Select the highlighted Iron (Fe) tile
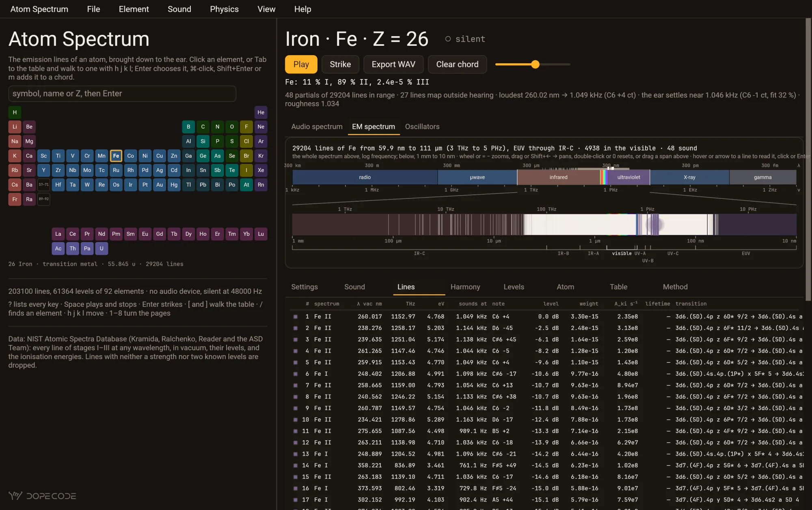812x510 pixels. point(116,156)
